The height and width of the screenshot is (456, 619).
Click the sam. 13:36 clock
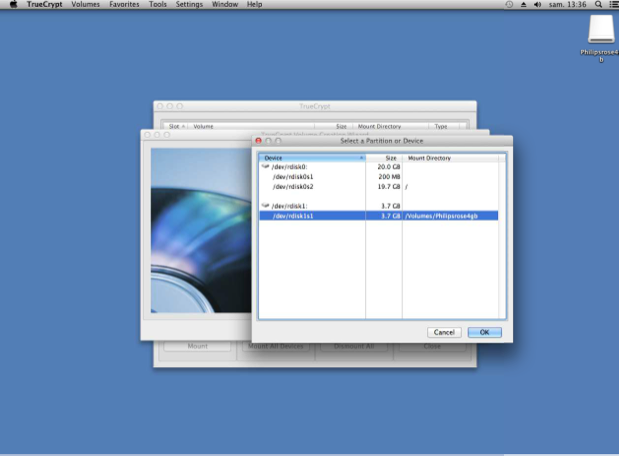567,4
